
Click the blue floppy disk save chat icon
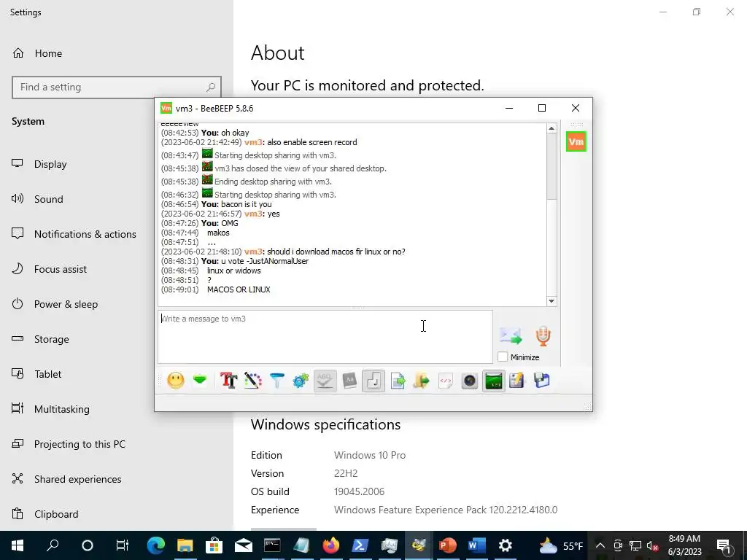(x=542, y=381)
